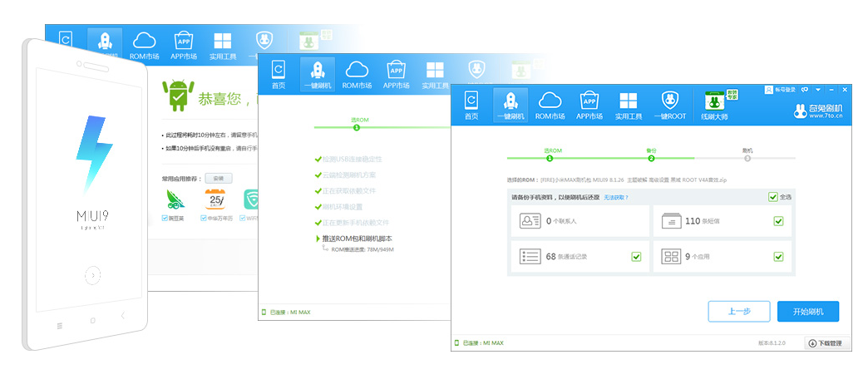Image resolution: width=868 pixels, height=384 pixels.
Task: Click the 豌豆荚 app icon
Action: click(175, 199)
